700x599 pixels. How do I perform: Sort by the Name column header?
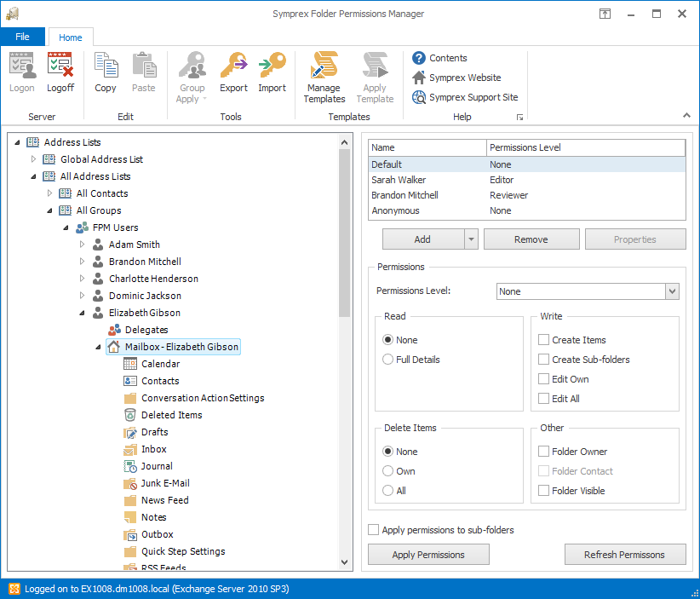(427, 147)
